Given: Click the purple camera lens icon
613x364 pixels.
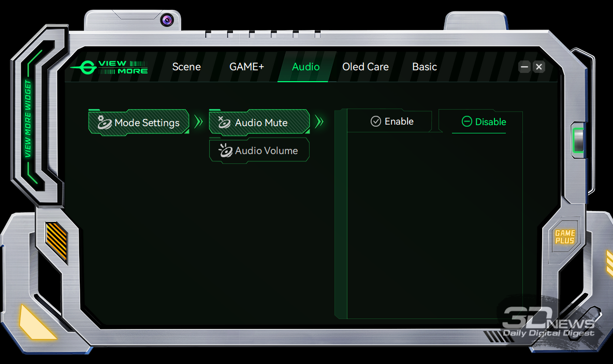Looking at the screenshot, I should 167,20.
